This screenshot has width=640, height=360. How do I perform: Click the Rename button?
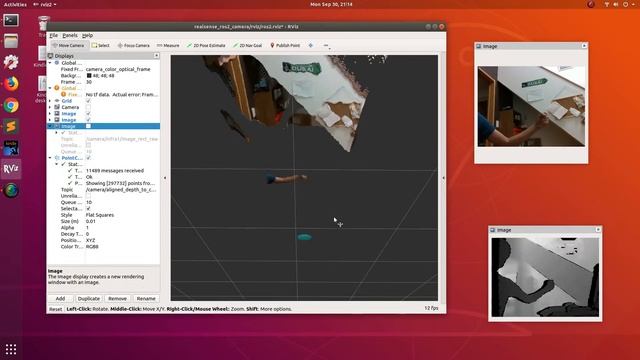tap(146, 299)
